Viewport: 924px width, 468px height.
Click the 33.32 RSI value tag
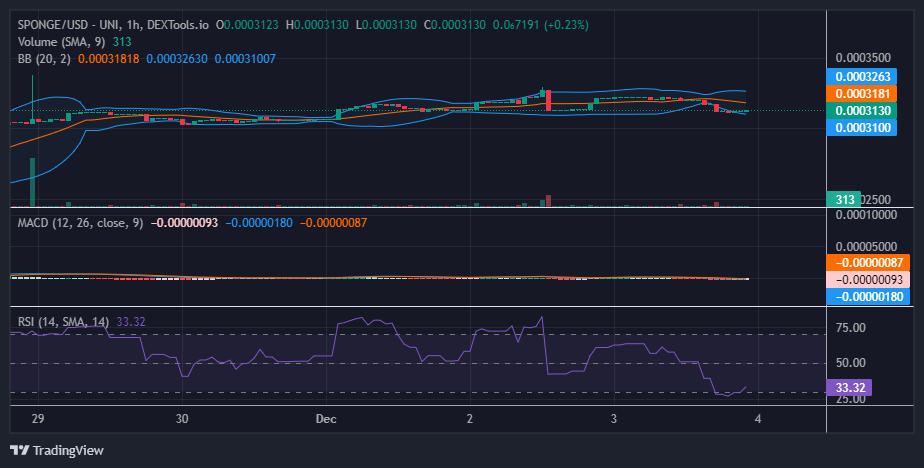[x=849, y=388]
